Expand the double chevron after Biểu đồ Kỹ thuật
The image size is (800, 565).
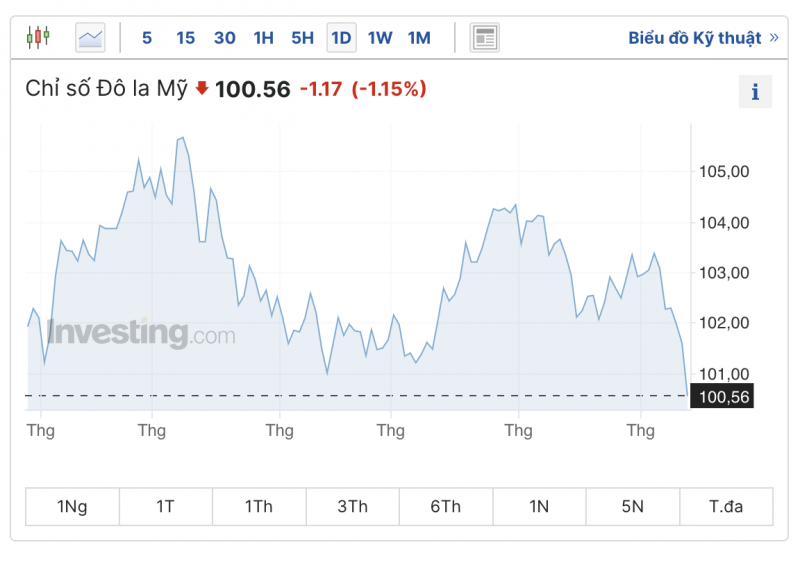pyautogui.click(x=773, y=38)
